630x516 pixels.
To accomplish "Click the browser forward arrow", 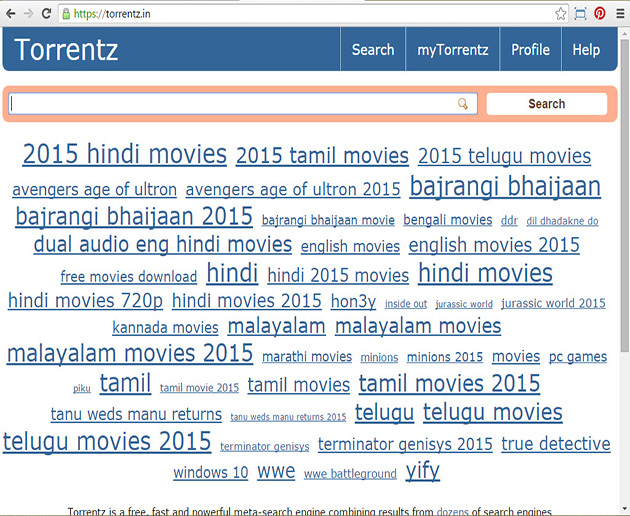I will [28, 14].
